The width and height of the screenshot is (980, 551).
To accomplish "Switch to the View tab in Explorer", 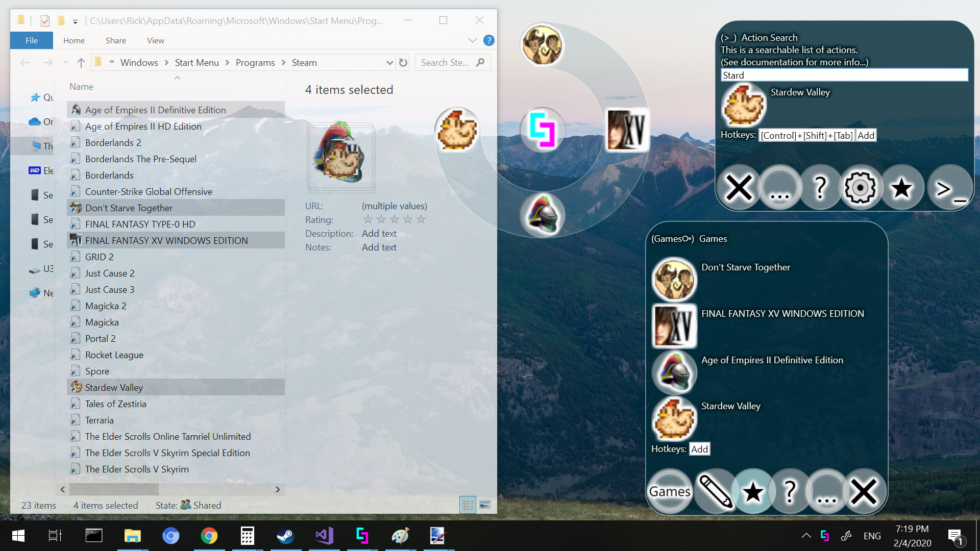I will point(155,40).
